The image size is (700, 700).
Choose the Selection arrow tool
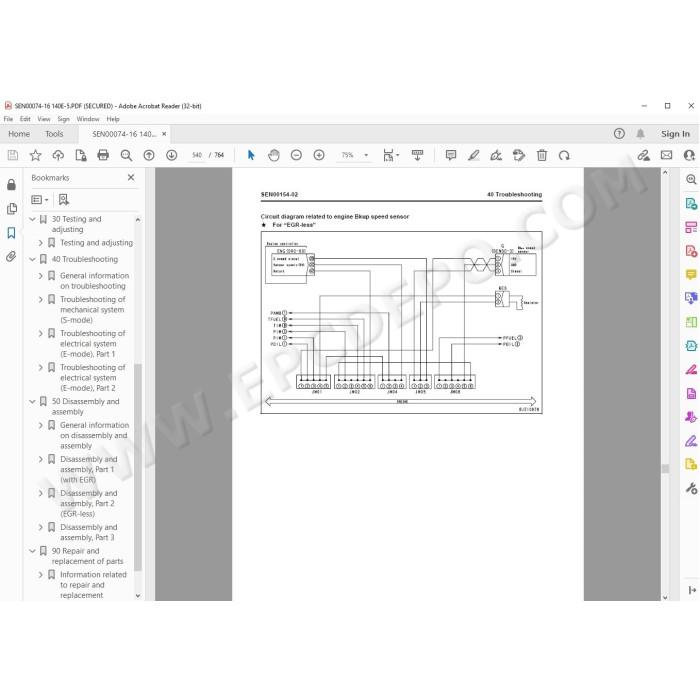click(x=251, y=155)
